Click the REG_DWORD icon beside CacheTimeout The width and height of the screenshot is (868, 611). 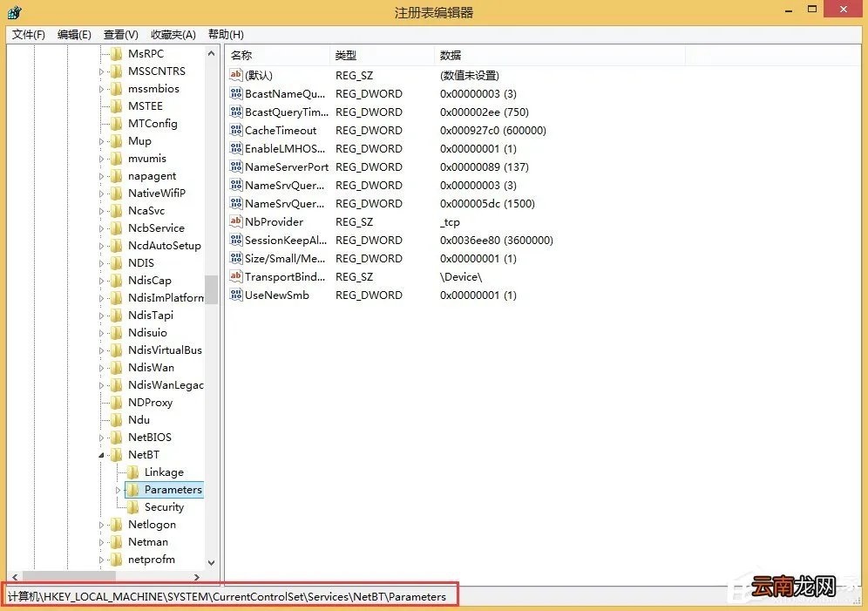(x=235, y=130)
